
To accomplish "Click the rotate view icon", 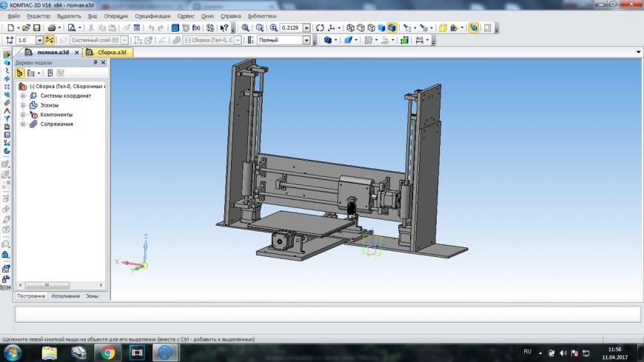I will pos(320,27).
